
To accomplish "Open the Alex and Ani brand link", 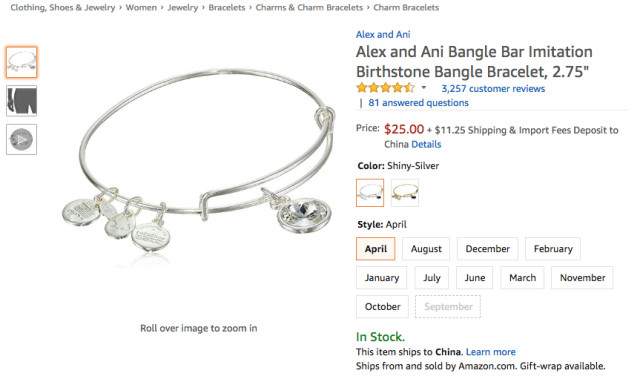I will click(383, 35).
